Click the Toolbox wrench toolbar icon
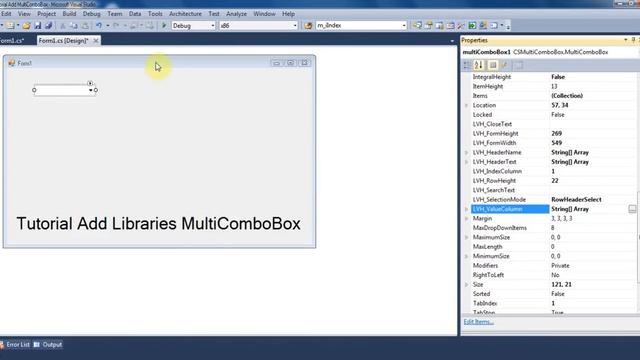Screen dimensions: 640x360 [x=461, y=26]
